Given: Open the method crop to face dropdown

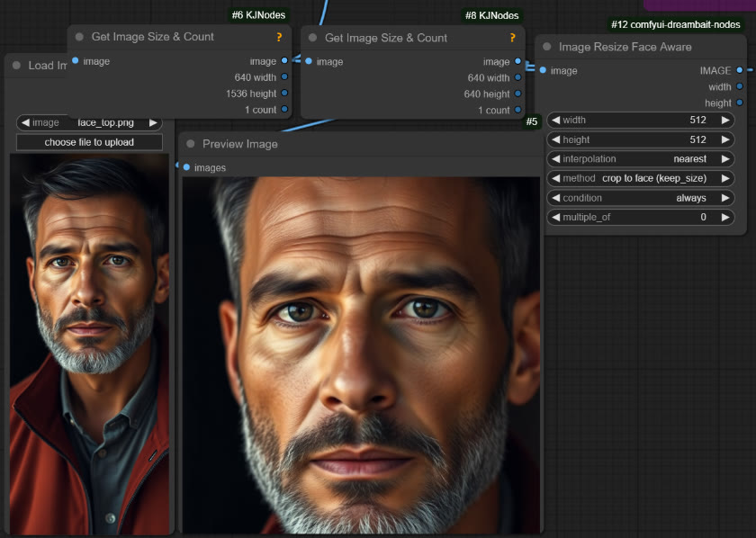Looking at the screenshot, I should click(x=641, y=178).
